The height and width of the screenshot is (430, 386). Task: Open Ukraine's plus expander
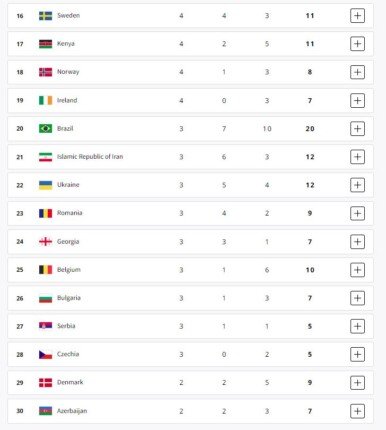coord(357,185)
